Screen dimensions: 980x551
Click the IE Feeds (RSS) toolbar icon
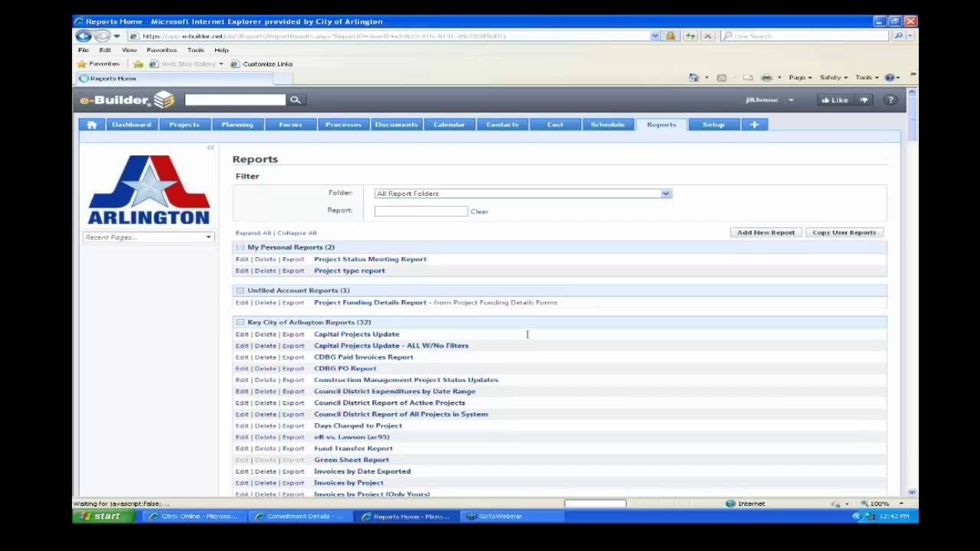[721, 77]
